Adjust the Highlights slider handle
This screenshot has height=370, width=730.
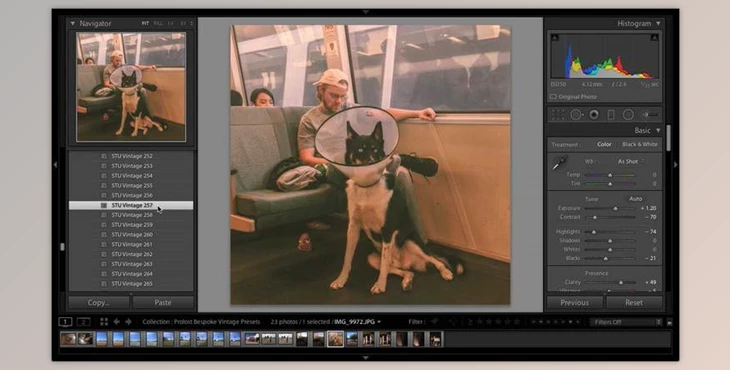pyautogui.click(x=594, y=232)
